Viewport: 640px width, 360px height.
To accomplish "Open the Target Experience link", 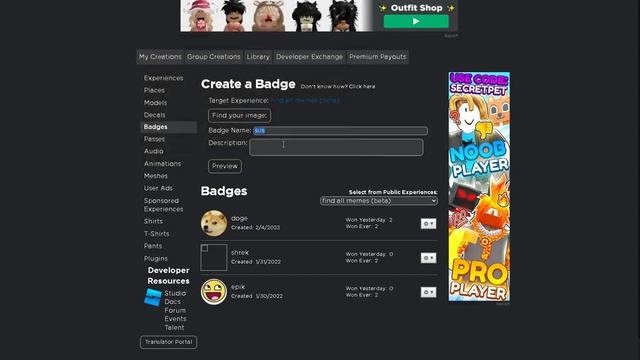I will pos(305,100).
